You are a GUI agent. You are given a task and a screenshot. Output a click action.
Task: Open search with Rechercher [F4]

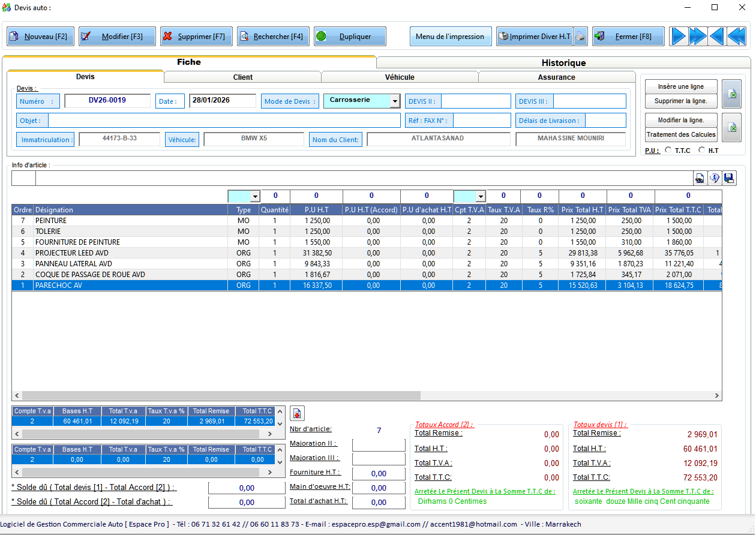tap(273, 37)
